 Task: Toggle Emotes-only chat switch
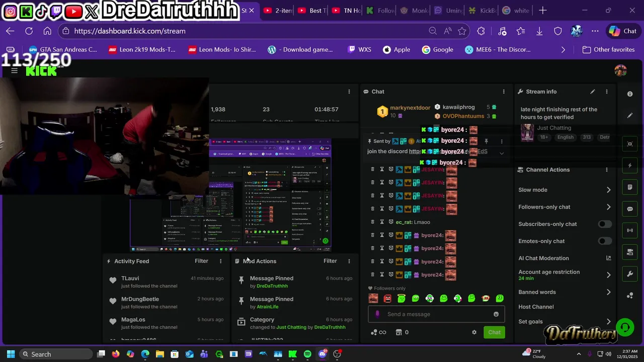coord(605,241)
